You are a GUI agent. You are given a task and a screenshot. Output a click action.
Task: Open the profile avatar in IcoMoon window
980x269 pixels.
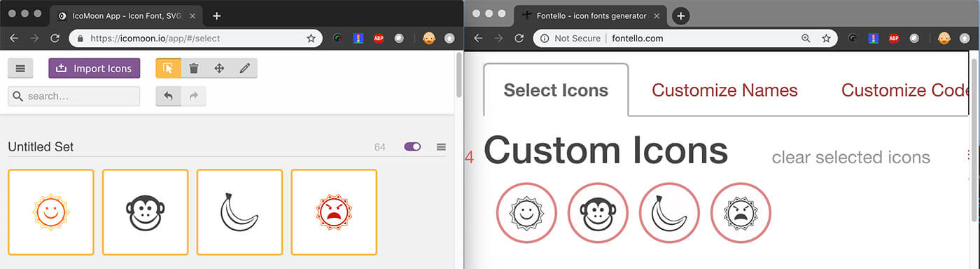pos(429,39)
